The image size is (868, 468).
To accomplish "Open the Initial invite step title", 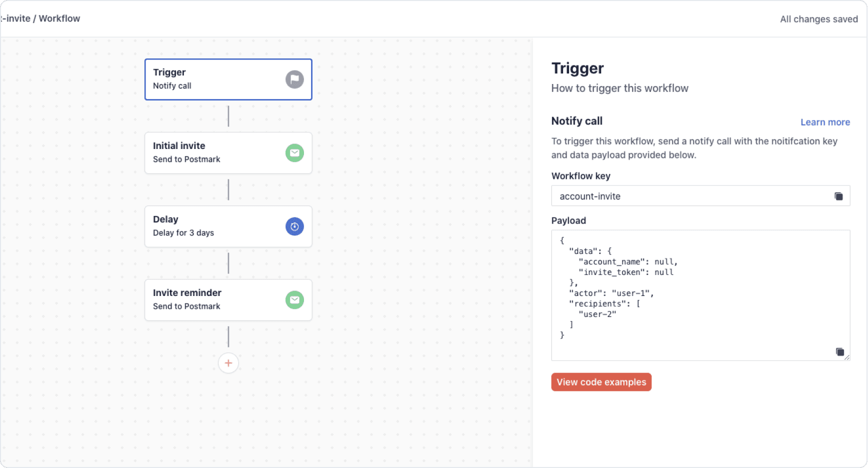I will tap(179, 146).
